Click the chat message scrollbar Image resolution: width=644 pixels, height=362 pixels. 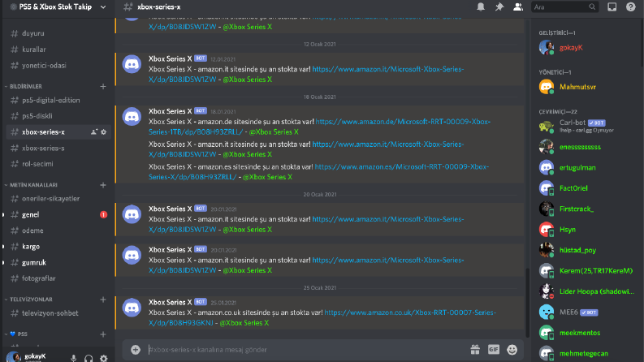pyautogui.click(x=528, y=302)
